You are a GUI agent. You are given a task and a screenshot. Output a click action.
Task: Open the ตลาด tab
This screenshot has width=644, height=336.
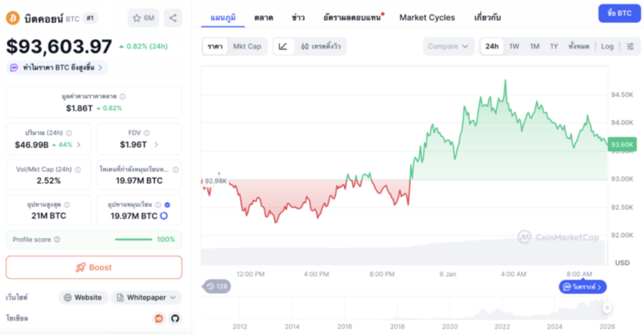(264, 18)
